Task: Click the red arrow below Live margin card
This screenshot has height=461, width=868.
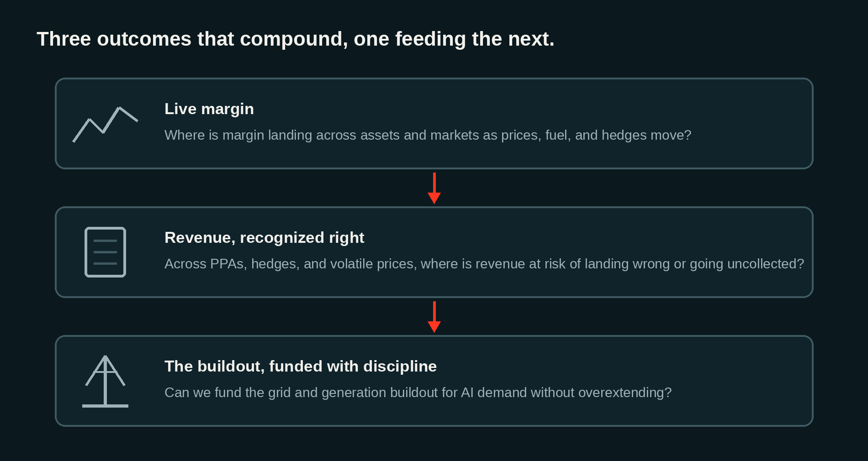Action: (x=434, y=188)
